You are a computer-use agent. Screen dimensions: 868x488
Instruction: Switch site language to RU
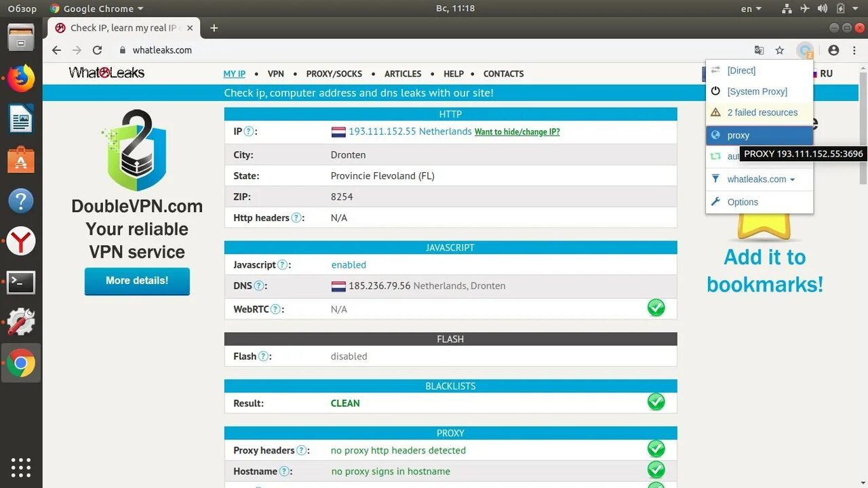(826, 74)
